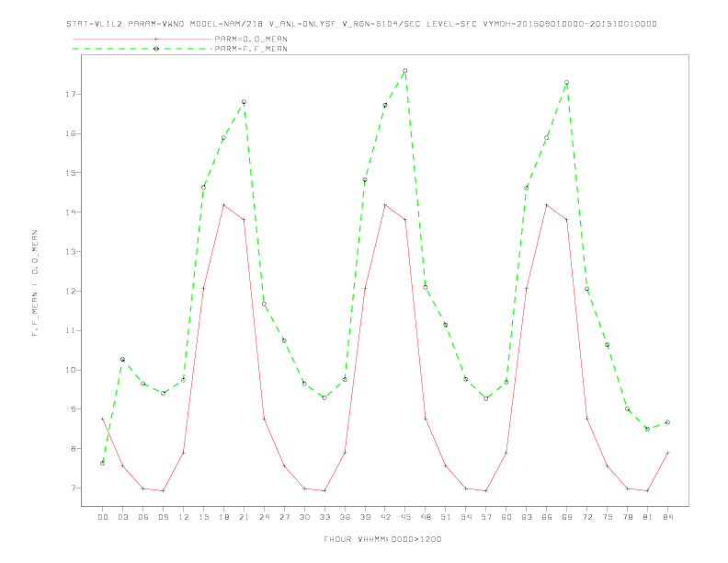
Task: Click the y-axis tick label 16
Action: [x=71, y=133]
